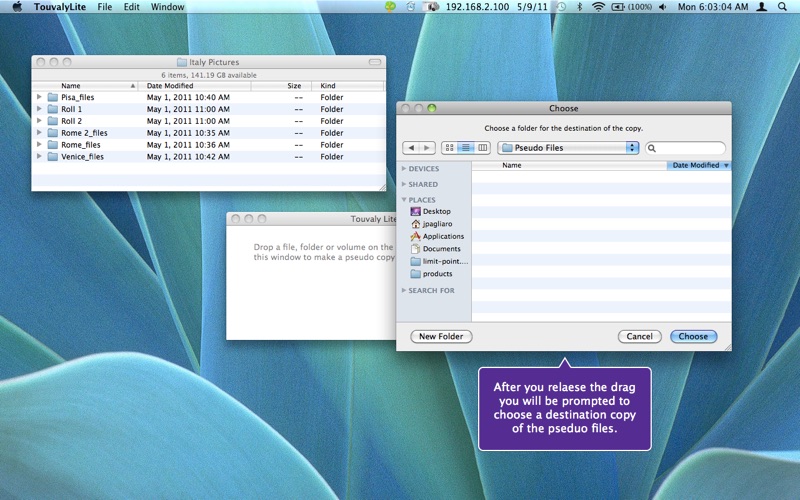Screen dimensions: 800x500
Task: Select the Roll 2 folder icon
Action: 53,121
